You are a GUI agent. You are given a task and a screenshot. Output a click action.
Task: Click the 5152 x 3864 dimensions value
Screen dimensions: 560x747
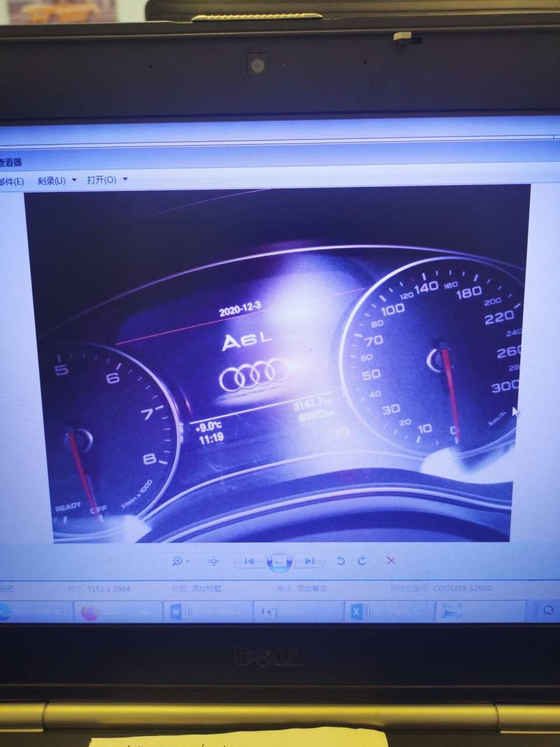108,589
